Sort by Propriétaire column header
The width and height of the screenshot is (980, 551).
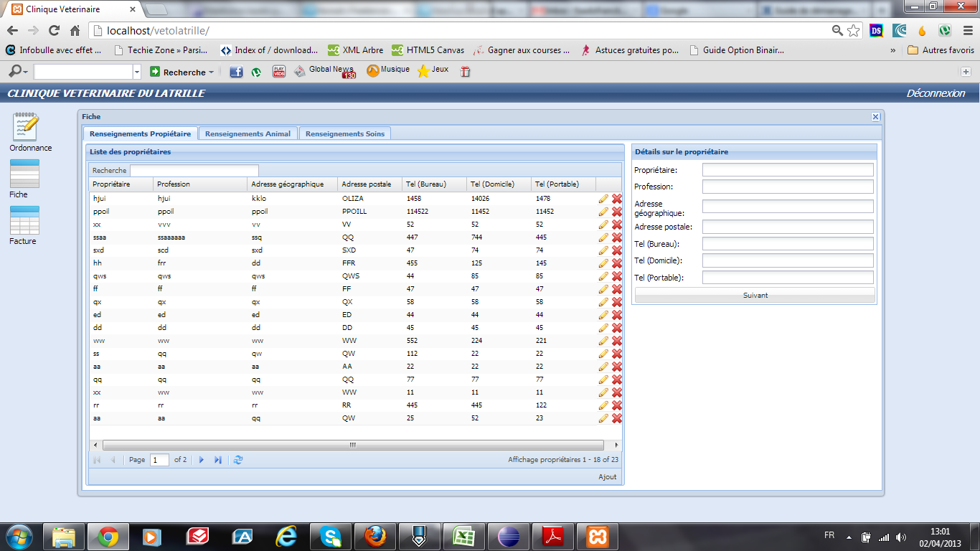[121, 184]
